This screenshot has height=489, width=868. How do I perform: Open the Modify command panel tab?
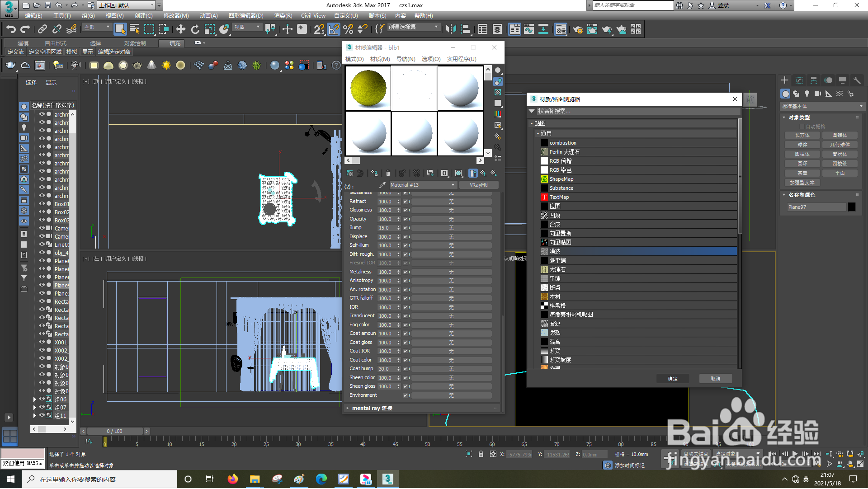(x=799, y=80)
